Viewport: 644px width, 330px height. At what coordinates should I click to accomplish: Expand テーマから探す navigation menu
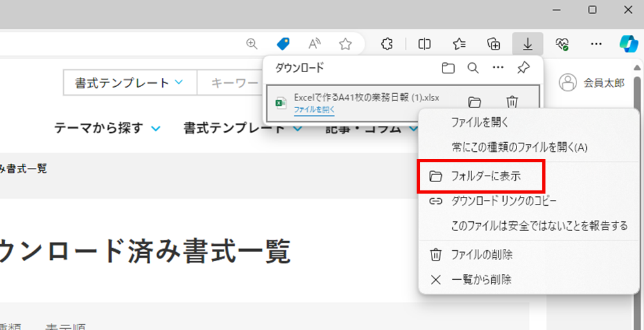pos(107,128)
